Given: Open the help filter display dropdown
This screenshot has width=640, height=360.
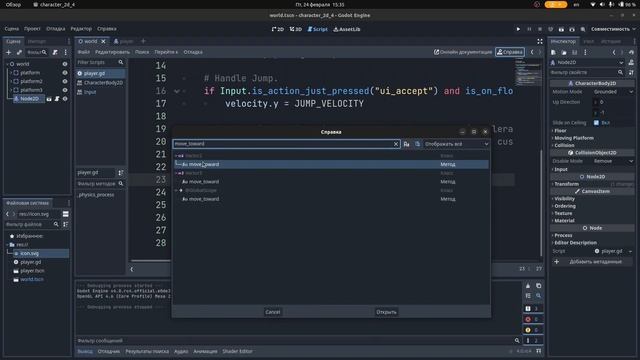Looking at the screenshot, I should tap(456, 144).
